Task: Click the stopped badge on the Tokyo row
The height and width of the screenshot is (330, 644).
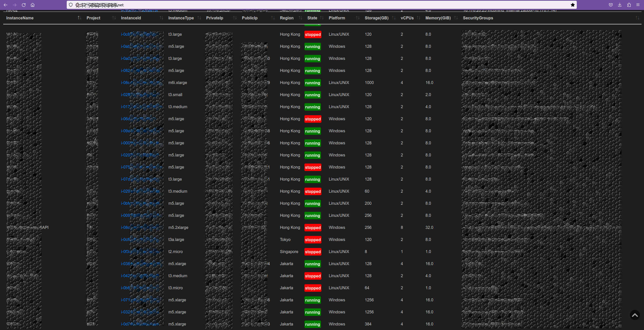Action: tap(313, 240)
